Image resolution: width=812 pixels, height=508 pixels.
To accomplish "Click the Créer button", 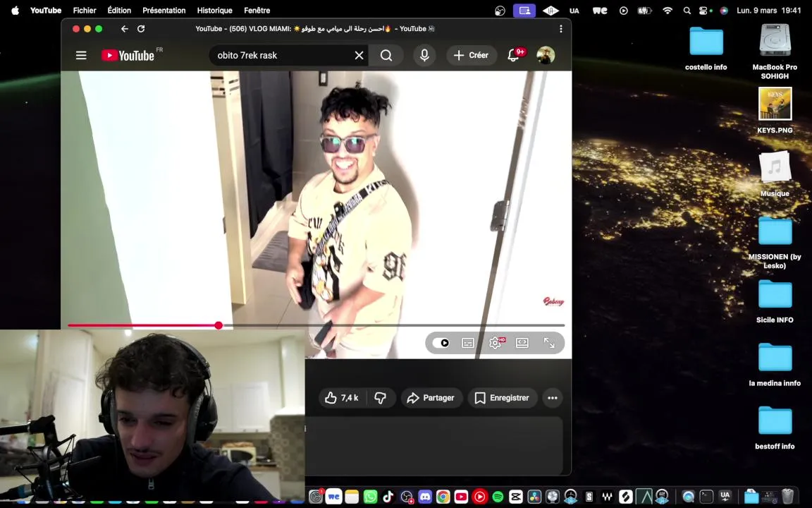I will pos(472,55).
